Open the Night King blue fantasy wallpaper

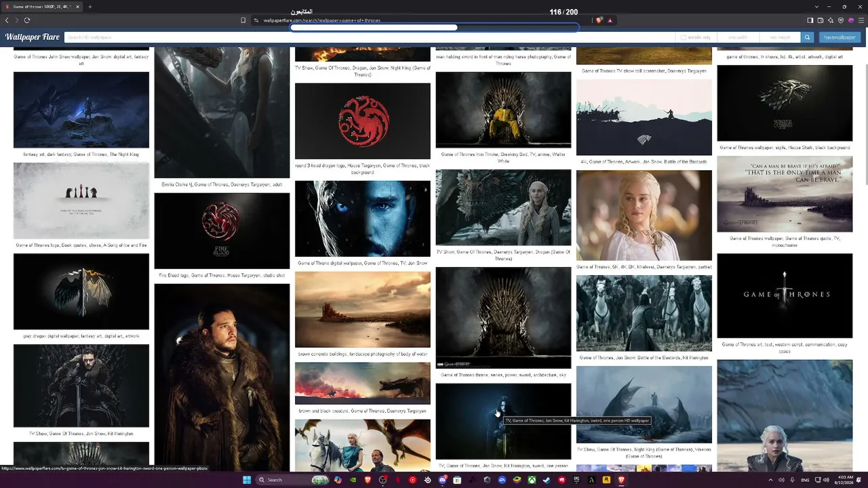(x=81, y=110)
